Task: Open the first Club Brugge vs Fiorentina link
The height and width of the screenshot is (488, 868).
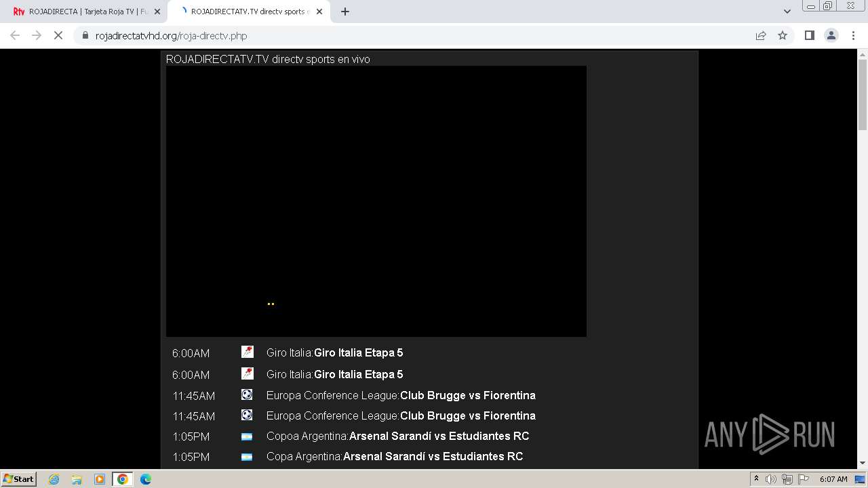Action: tap(468, 395)
